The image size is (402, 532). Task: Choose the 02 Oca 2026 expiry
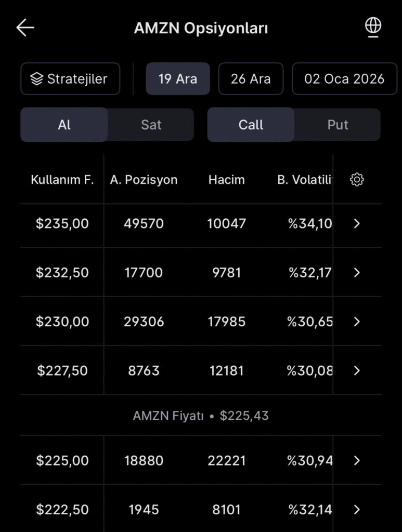pyautogui.click(x=344, y=79)
